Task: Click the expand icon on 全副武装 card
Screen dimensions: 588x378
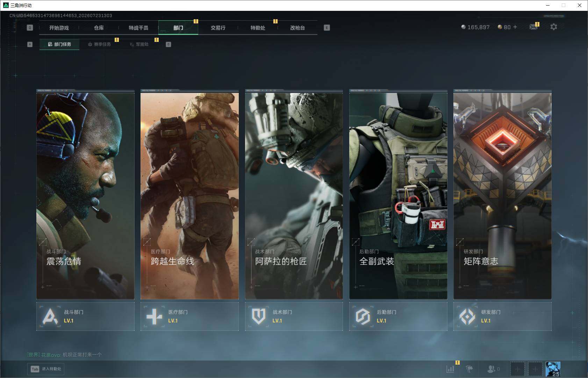Action: click(x=356, y=241)
